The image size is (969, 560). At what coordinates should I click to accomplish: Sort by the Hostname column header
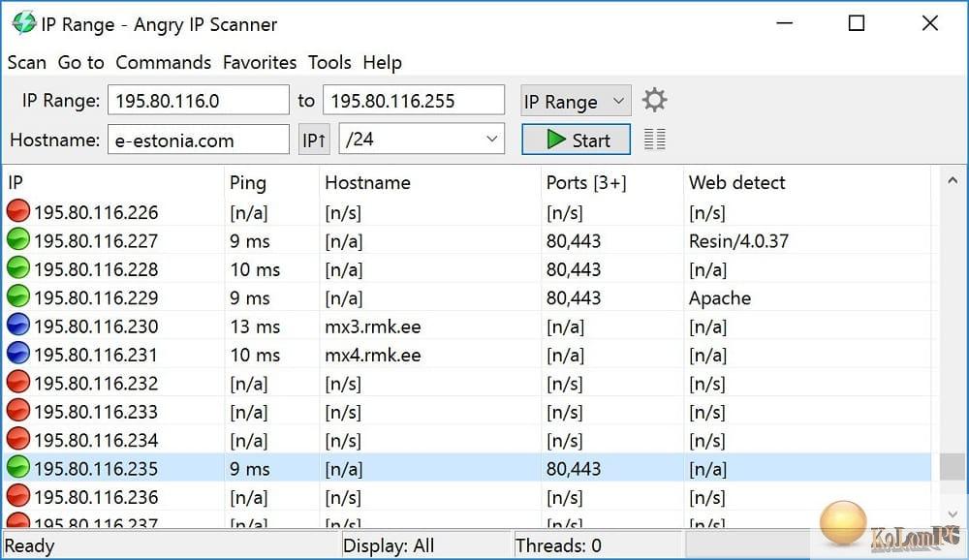(430, 182)
